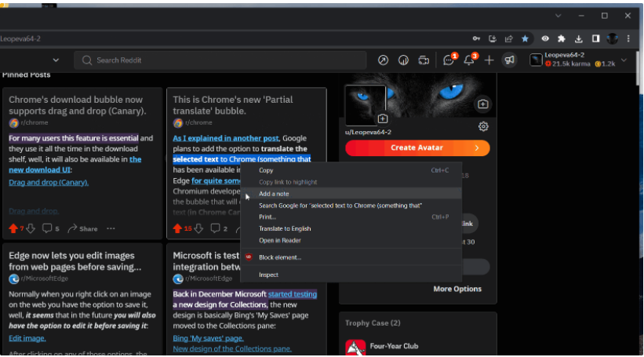Viewport: 644px width, 357px height.
Task: Open 'started testing' link
Action: tap(293, 294)
